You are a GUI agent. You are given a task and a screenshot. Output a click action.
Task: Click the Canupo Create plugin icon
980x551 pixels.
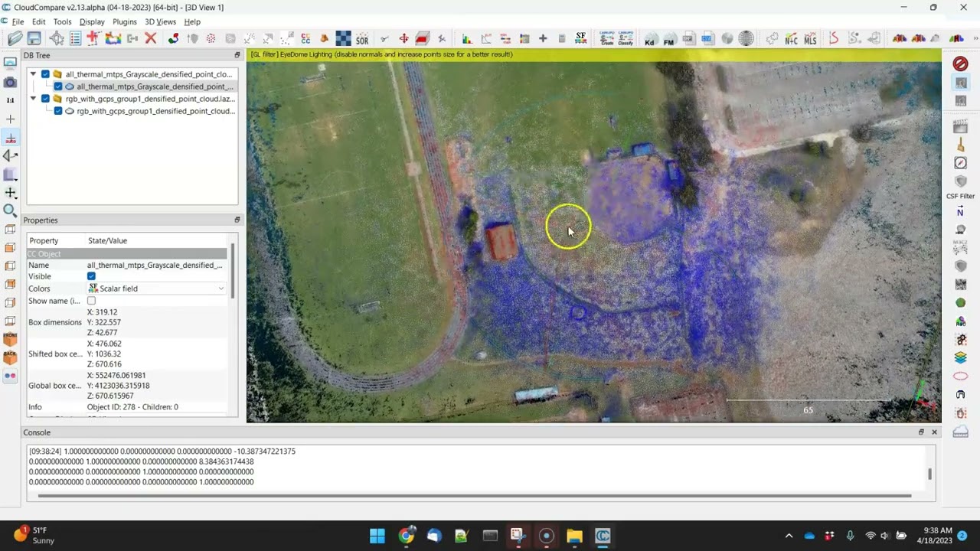tap(607, 38)
